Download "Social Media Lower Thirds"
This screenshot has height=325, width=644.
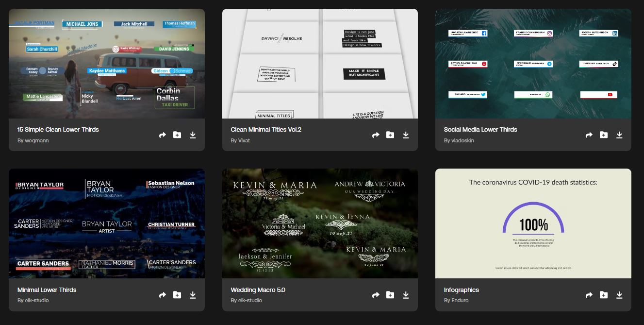coord(619,135)
